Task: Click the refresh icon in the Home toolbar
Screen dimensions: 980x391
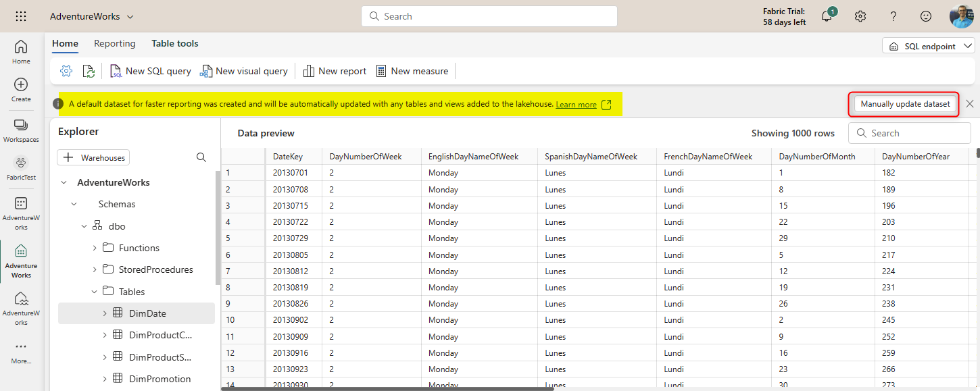Action: (x=89, y=71)
